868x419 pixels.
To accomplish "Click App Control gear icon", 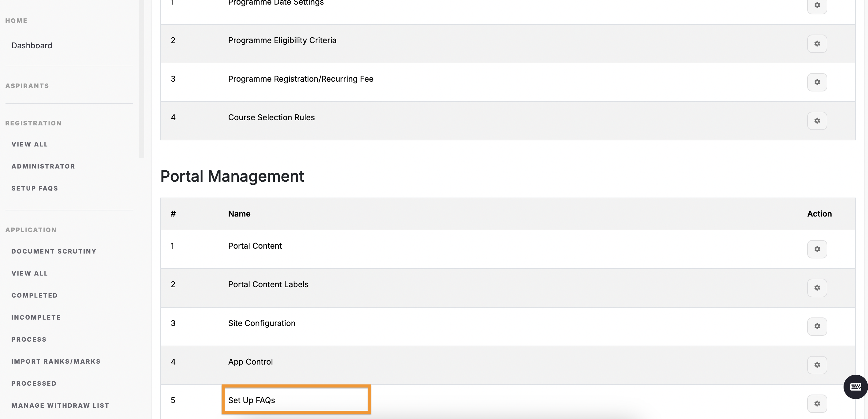I will [817, 365].
